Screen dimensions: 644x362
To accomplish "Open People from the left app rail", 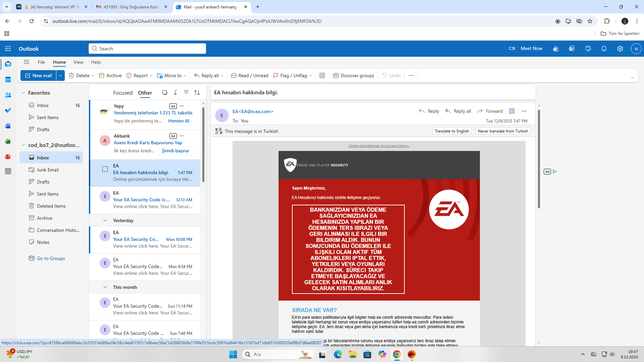I will [x=8, y=95].
